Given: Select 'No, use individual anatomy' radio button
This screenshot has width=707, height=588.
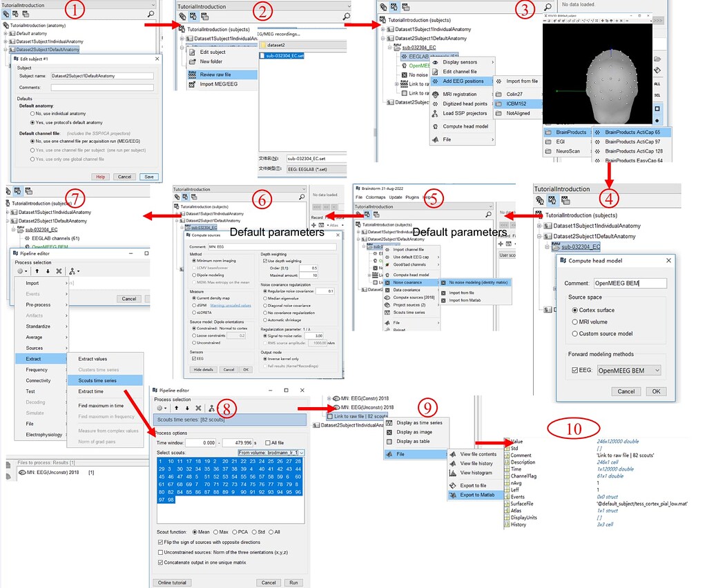Looking at the screenshot, I should click(x=31, y=113).
